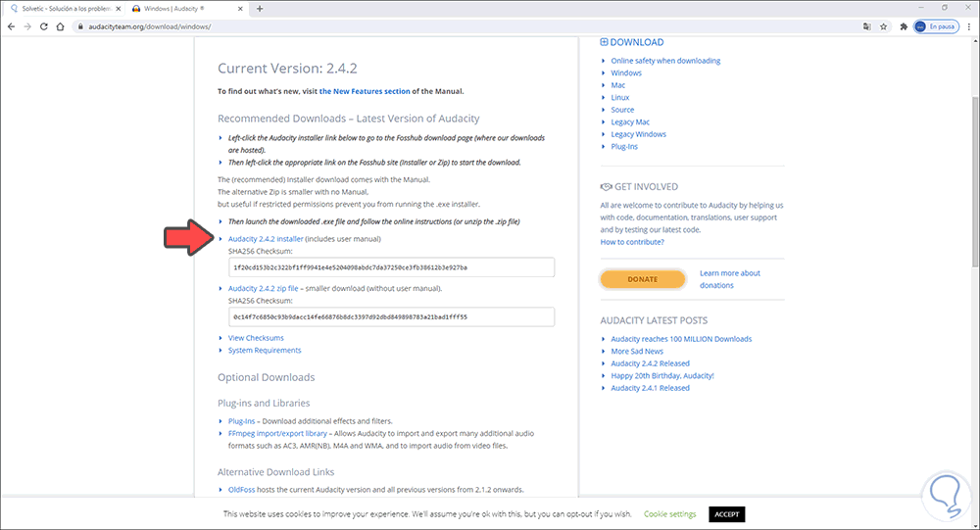Open the sidebar Plug-Ins link
This screenshot has height=530, width=980.
click(x=624, y=146)
